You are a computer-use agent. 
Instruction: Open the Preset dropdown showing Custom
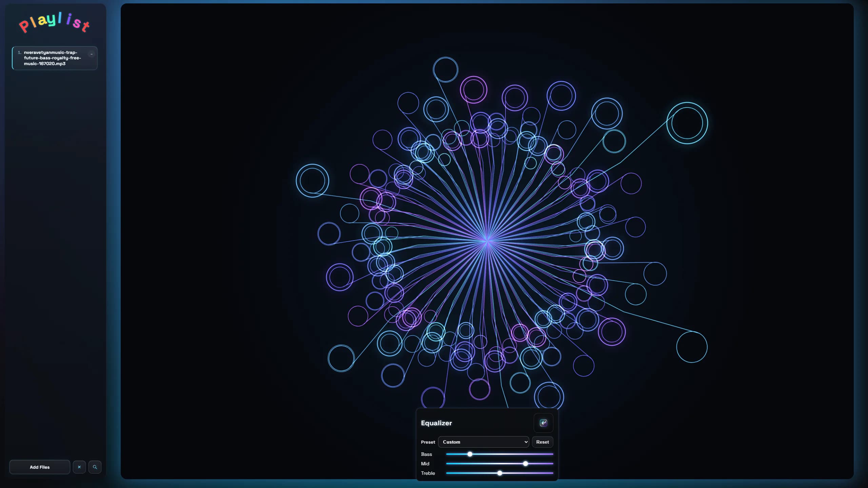pos(484,442)
